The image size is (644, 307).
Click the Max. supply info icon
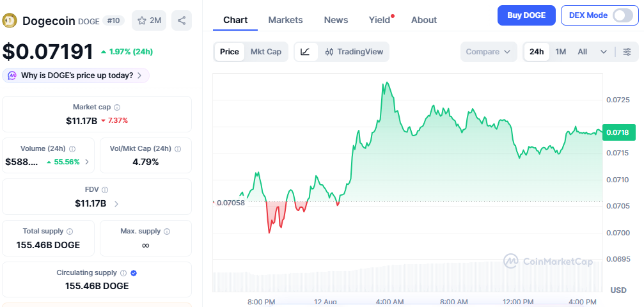(167, 232)
